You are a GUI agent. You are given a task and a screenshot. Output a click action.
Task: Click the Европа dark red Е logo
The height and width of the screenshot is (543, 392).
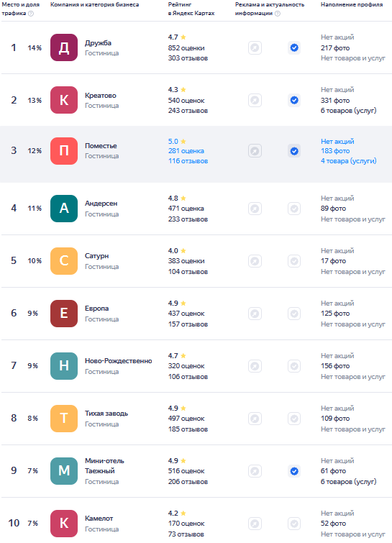[x=64, y=314]
